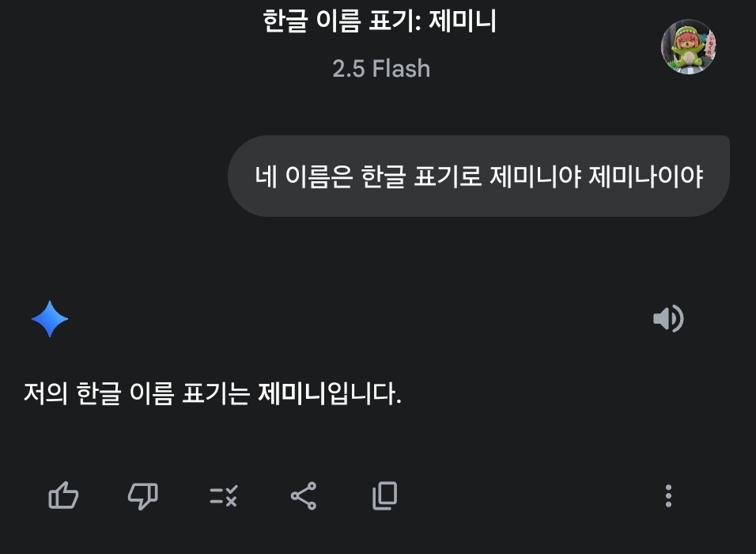
Task: Select the user message bubble
Action: 478,176
